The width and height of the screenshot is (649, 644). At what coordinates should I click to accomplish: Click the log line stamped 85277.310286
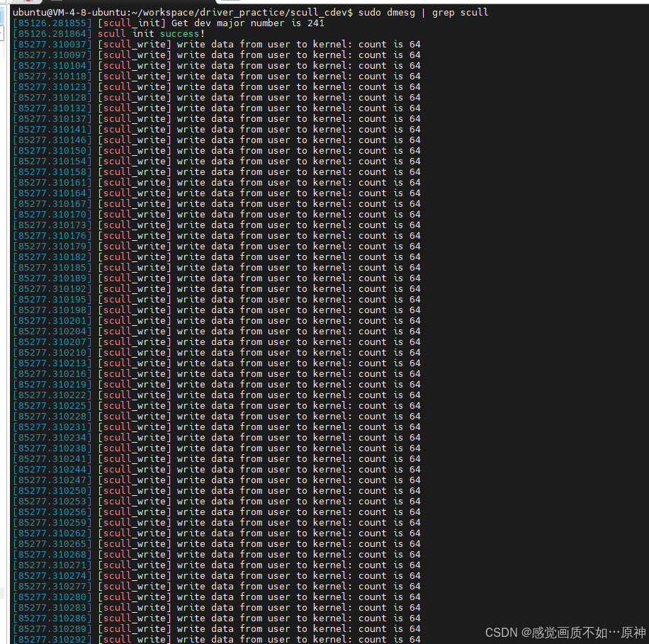(x=217, y=618)
